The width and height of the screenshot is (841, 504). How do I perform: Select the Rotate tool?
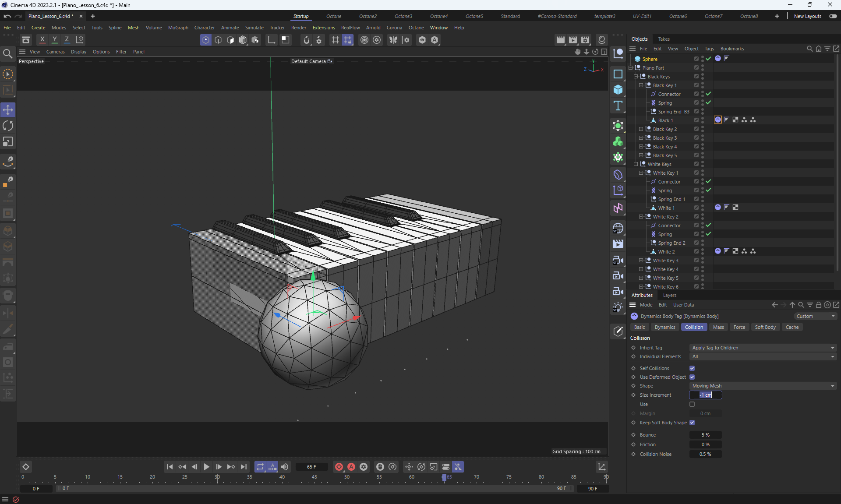click(8, 126)
